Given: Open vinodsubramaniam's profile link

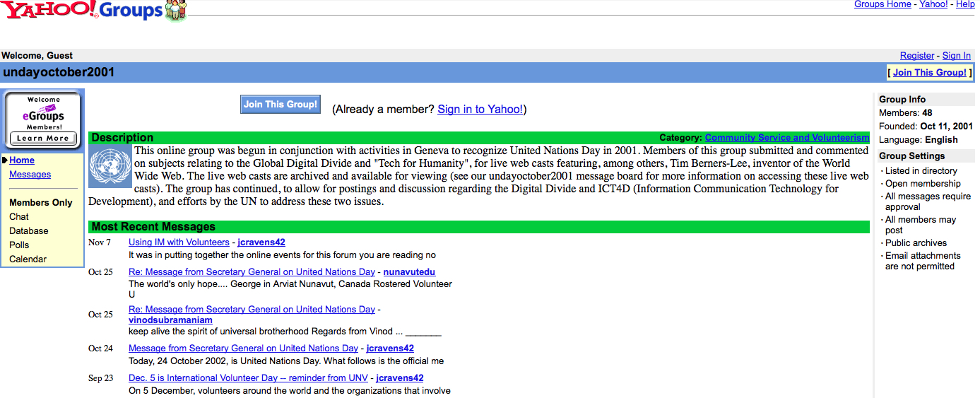Looking at the screenshot, I should (170, 320).
